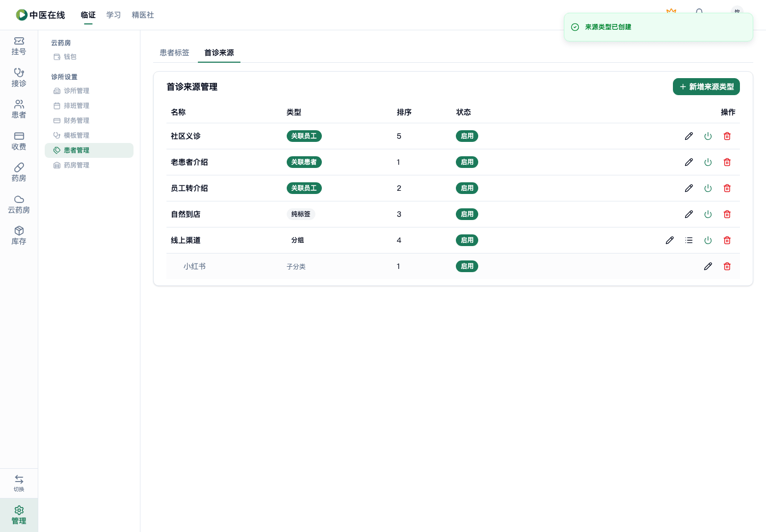Viewport: 766px width, 532px height.
Task: Toggle enable state of 员工转介绍
Action: coord(708,188)
